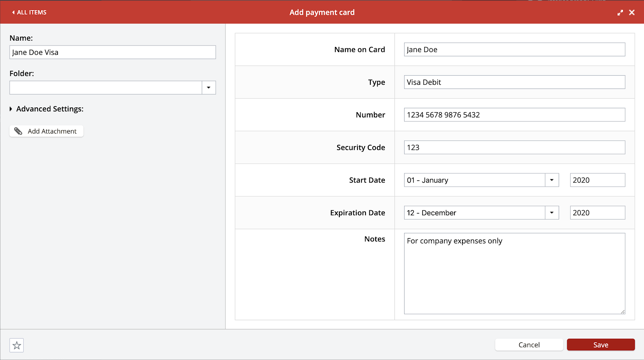Screen dimensions: 644x360
Task: Save the payment card
Action: [x=601, y=345]
